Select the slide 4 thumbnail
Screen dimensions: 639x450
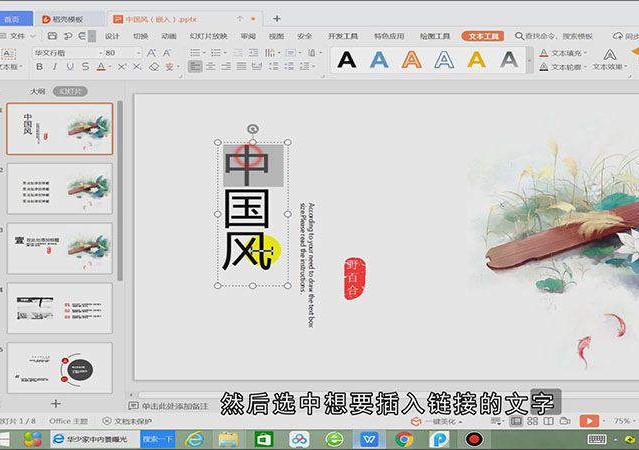(59, 308)
